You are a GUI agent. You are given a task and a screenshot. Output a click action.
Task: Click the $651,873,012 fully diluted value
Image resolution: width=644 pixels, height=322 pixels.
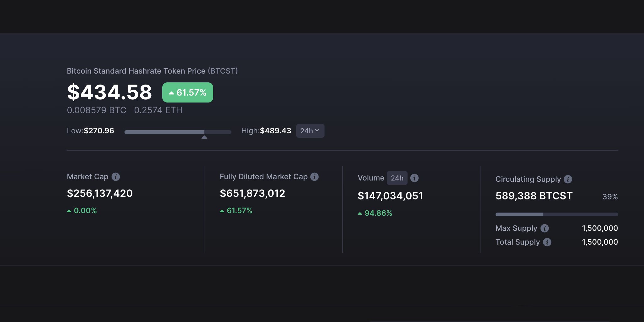click(253, 193)
